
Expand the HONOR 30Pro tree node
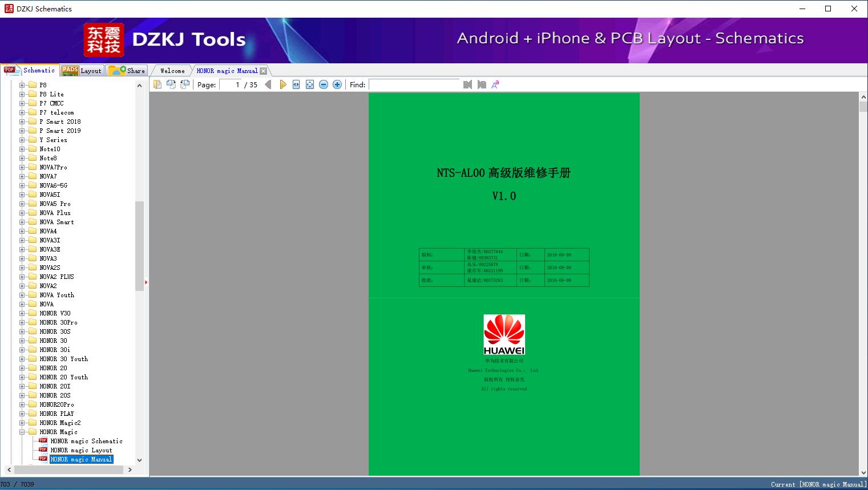[x=22, y=322]
